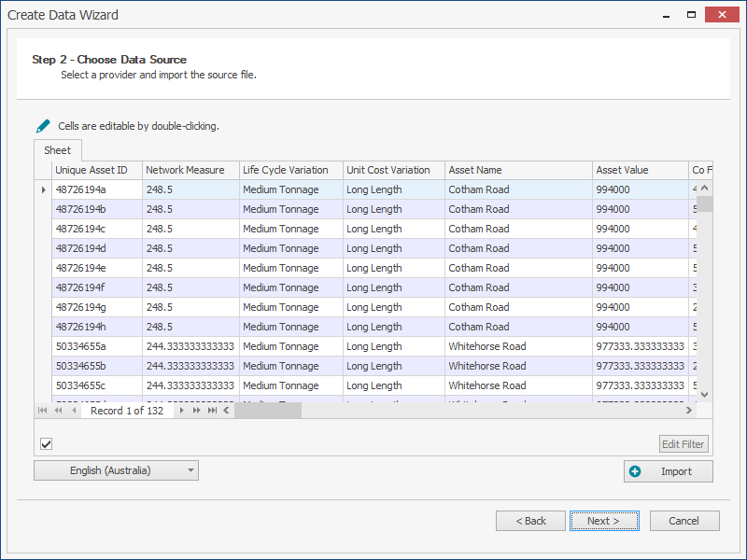Select Long Length in row 48726194e
The image size is (747, 560).
[394, 268]
